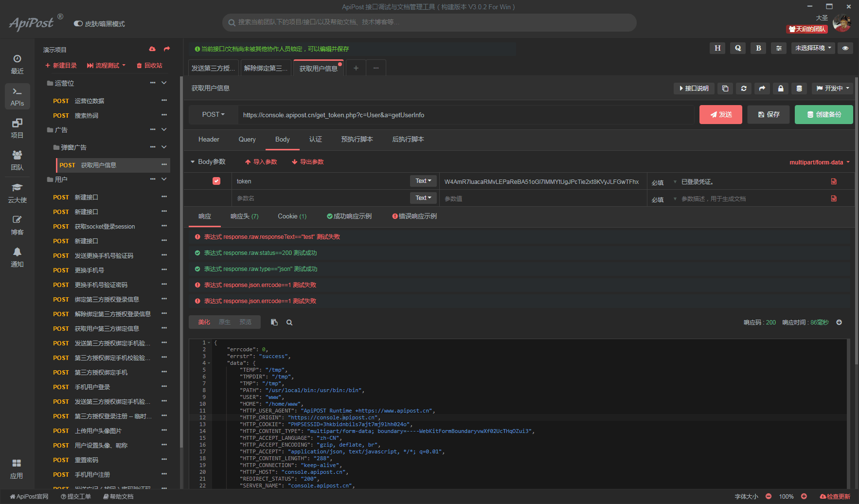Click the 保存 save button
The height and width of the screenshot is (504, 859).
(769, 115)
